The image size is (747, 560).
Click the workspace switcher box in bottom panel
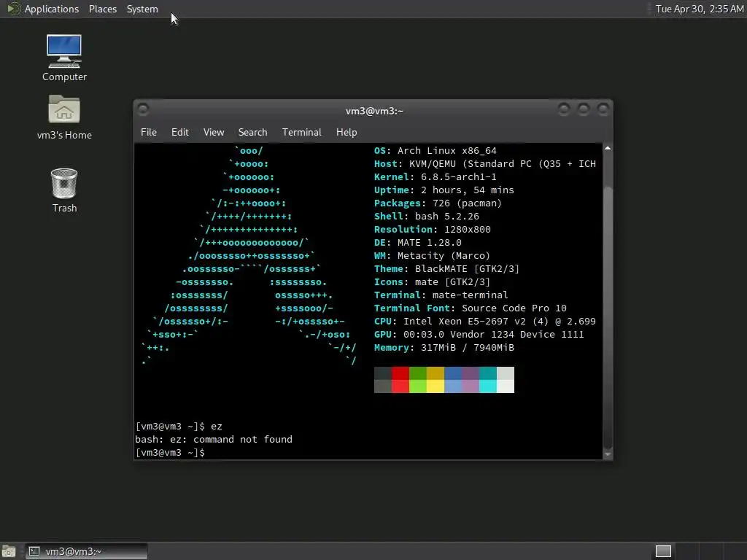[x=663, y=551]
